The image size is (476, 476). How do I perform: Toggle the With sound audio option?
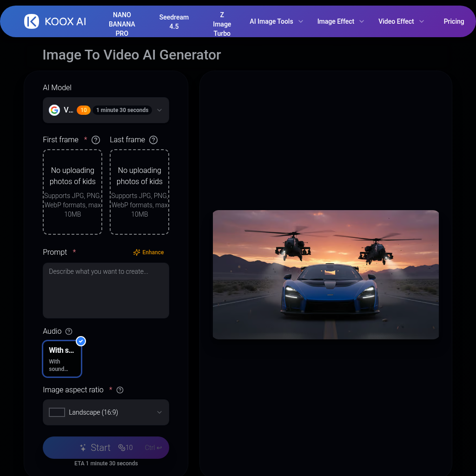click(x=62, y=359)
